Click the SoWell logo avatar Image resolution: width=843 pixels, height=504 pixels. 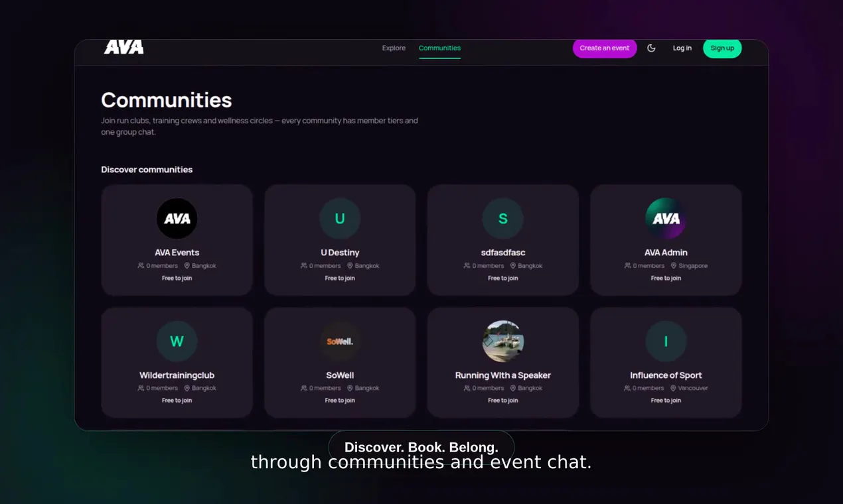pyautogui.click(x=340, y=341)
